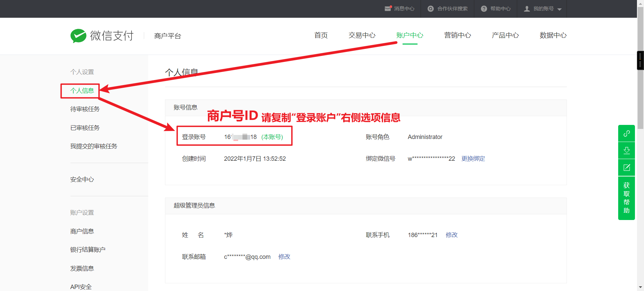Switch to the 营销中心 tab
644x291 pixels.
pos(458,35)
